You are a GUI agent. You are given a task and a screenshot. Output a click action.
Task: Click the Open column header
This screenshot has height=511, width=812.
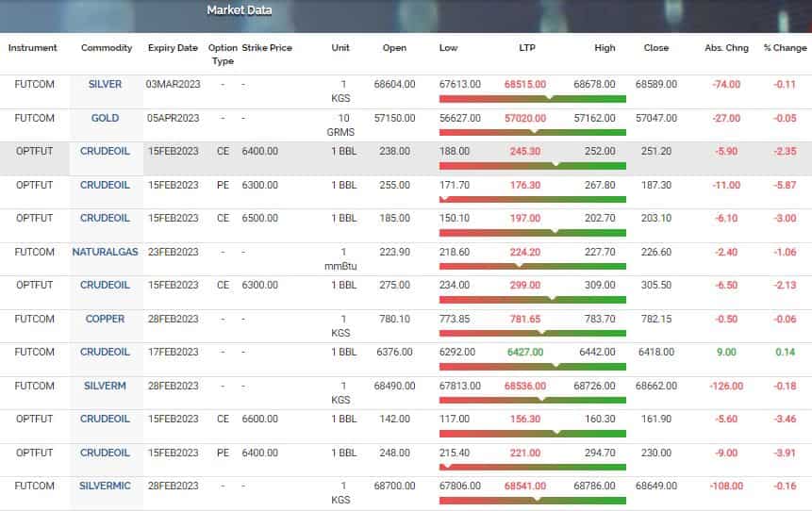pyautogui.click(x=394, y=48)
